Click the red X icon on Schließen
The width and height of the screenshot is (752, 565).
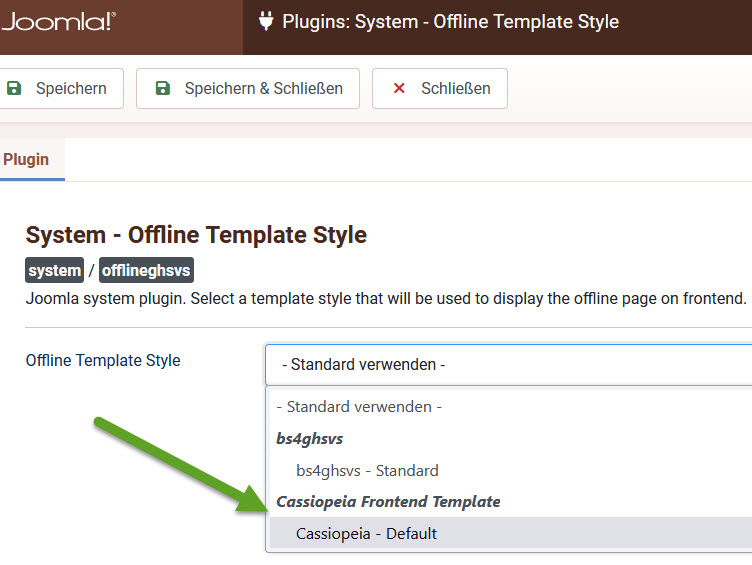tap(399, 88)
